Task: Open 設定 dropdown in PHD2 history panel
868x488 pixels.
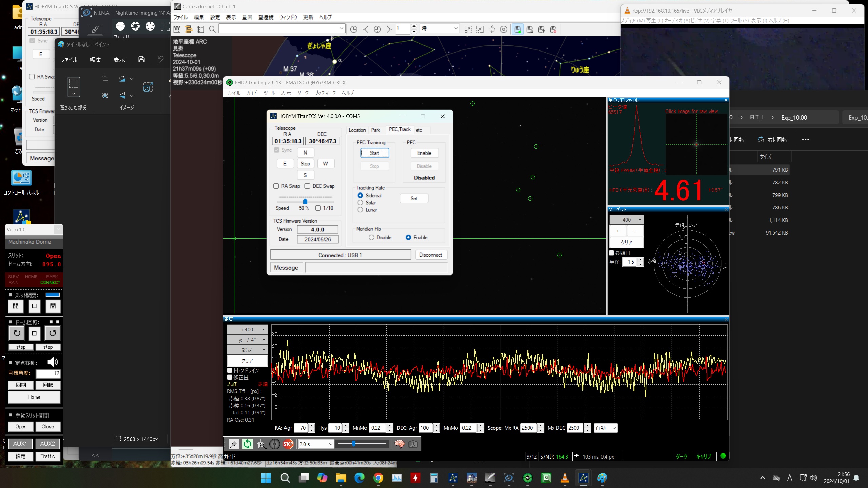Action: click(247, 350)
